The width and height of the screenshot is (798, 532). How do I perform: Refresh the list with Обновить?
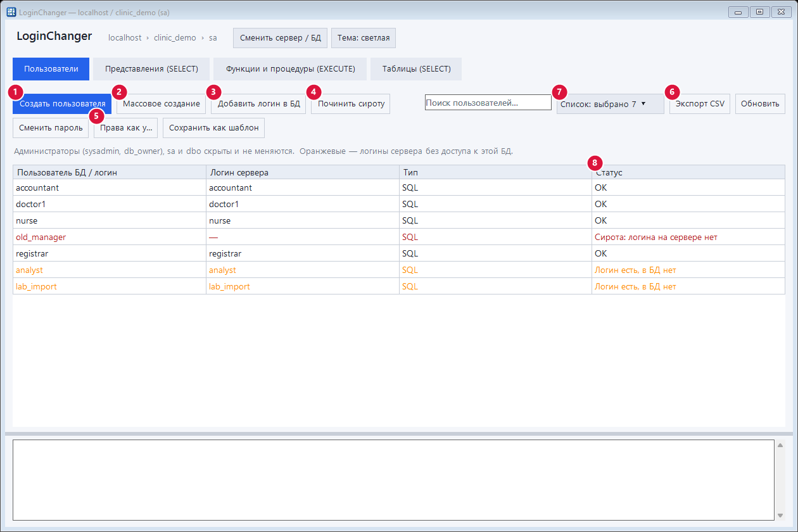(760, 104)
